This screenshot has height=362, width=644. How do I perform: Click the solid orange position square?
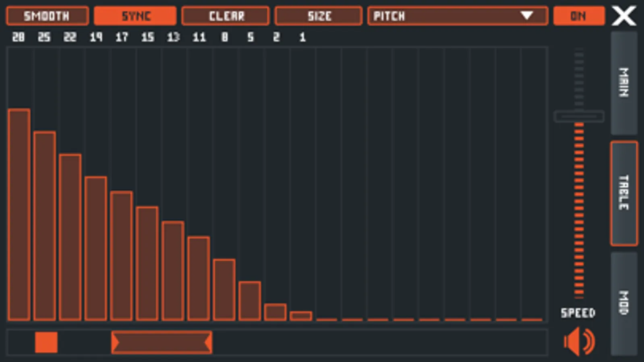(46, 342)
